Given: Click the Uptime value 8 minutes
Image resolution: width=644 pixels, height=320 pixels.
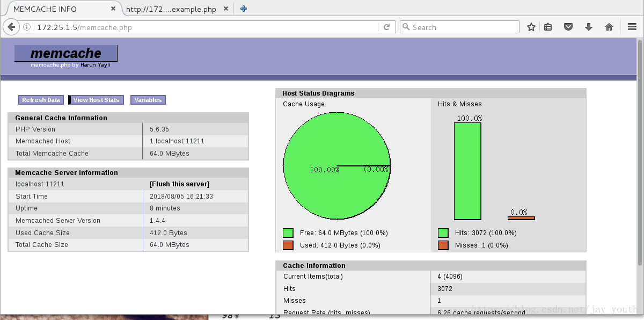Looking at the screenshot, I should (165, 208).
